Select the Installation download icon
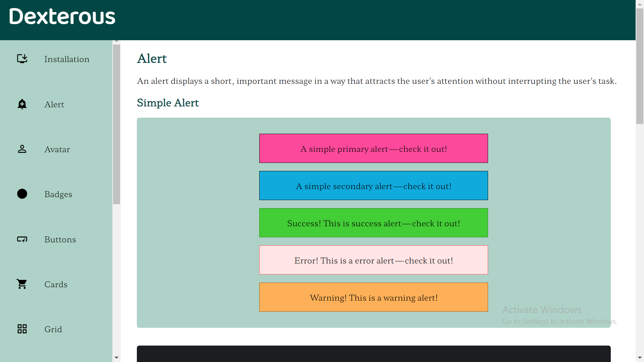Viewport: 644px width, 362px height. point(22,59)
